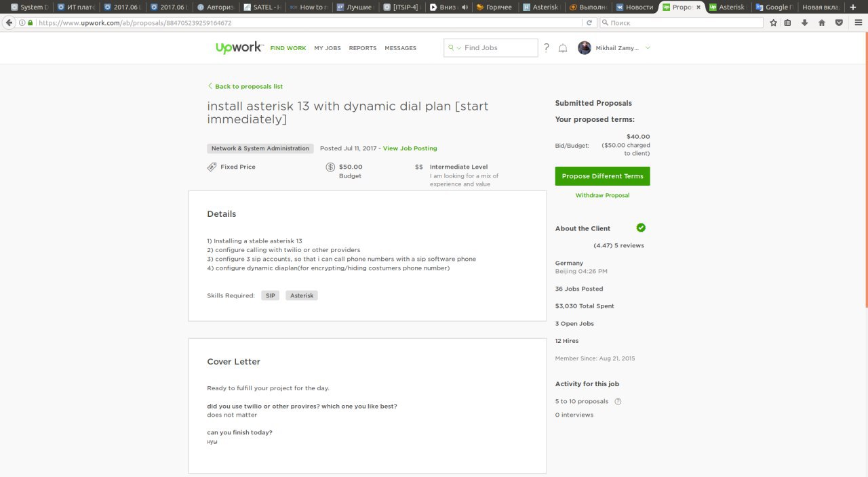Switch to the Лучшие tab

coord(355,7)
